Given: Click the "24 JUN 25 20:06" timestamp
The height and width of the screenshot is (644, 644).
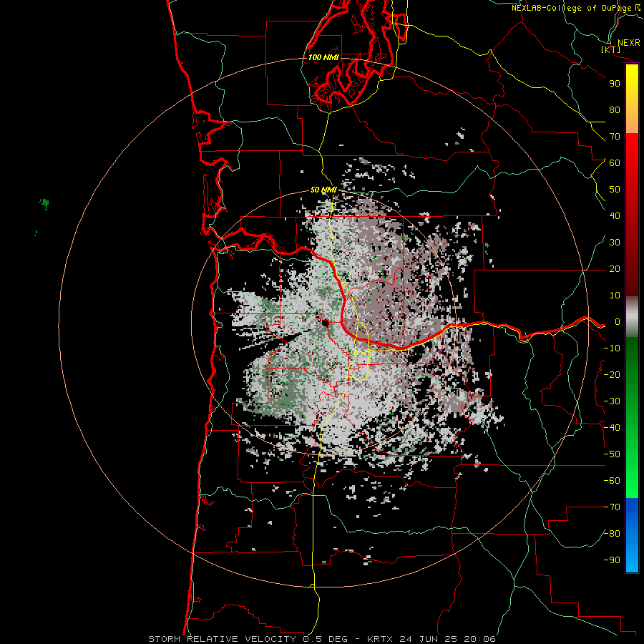Looking at the screenshot, I should pos(447,639).
